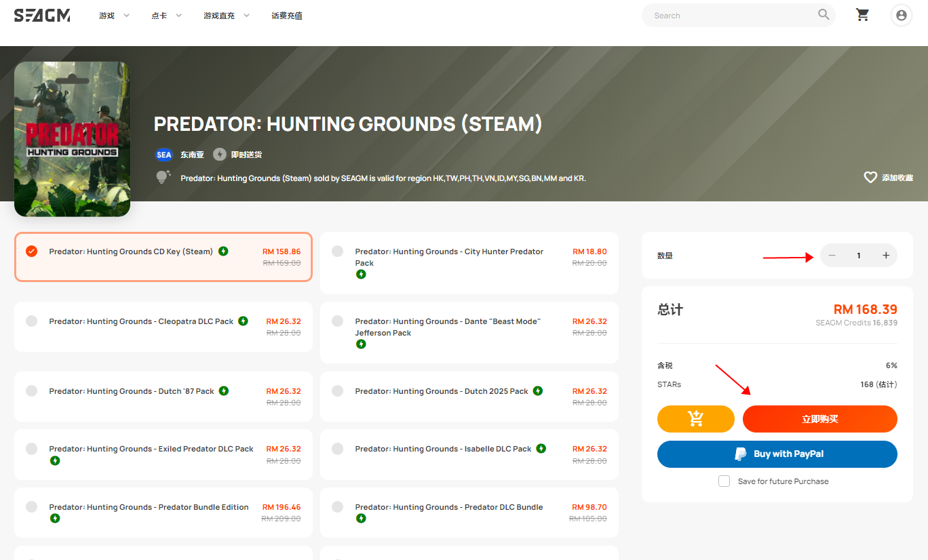Click green instant icon under Predator Bundle Edition
Screen dimensions: 928x560
tap(55, 518)
